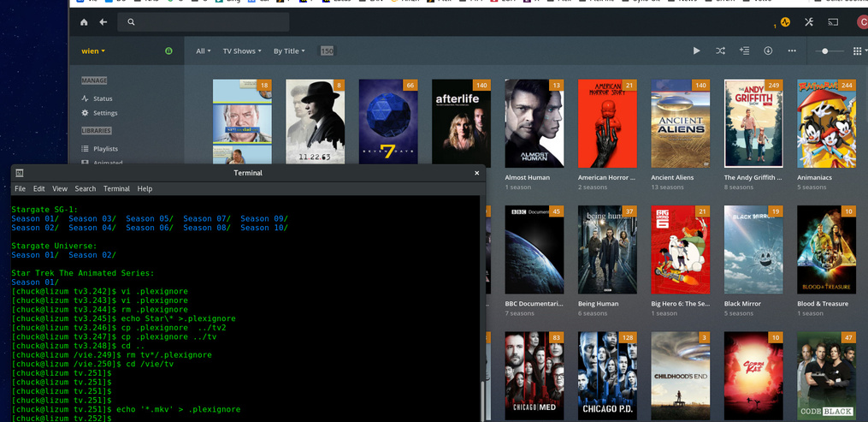Open the All filter dropdown
868x422 pixels.
204,51
